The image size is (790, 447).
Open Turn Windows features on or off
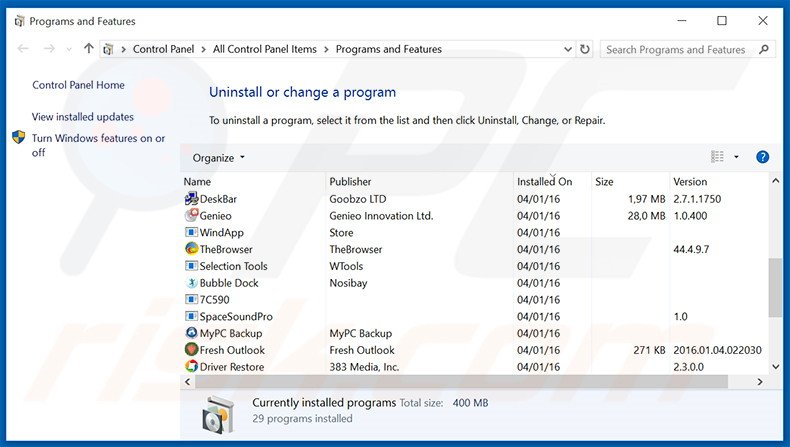[98, 145]
